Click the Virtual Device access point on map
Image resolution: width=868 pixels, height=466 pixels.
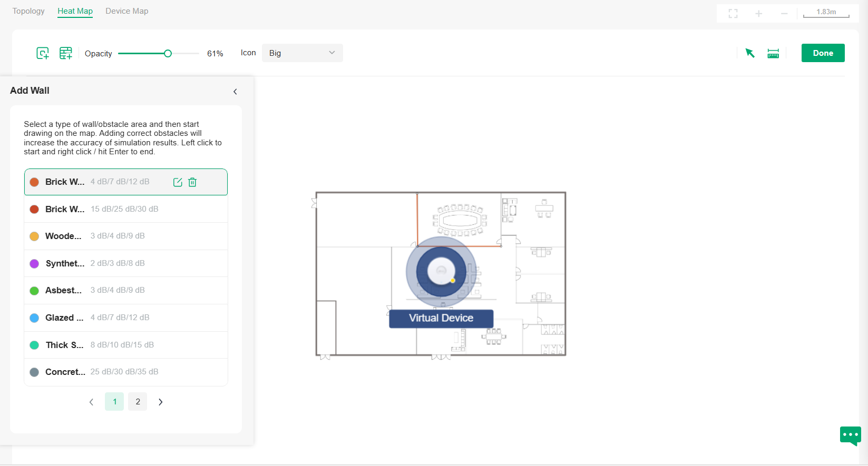tap(441, 271)
